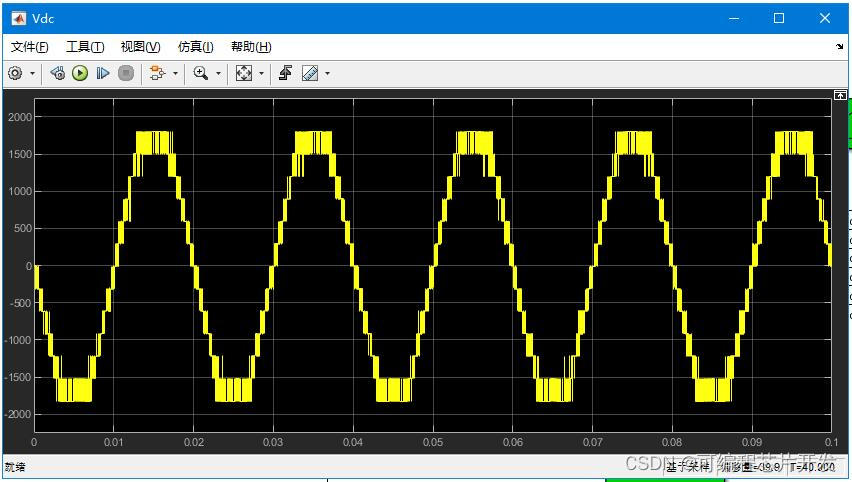Click the maximize axes icon above the plot
Viewport: 852px width, 482px height.
click(x=840, y=95)
